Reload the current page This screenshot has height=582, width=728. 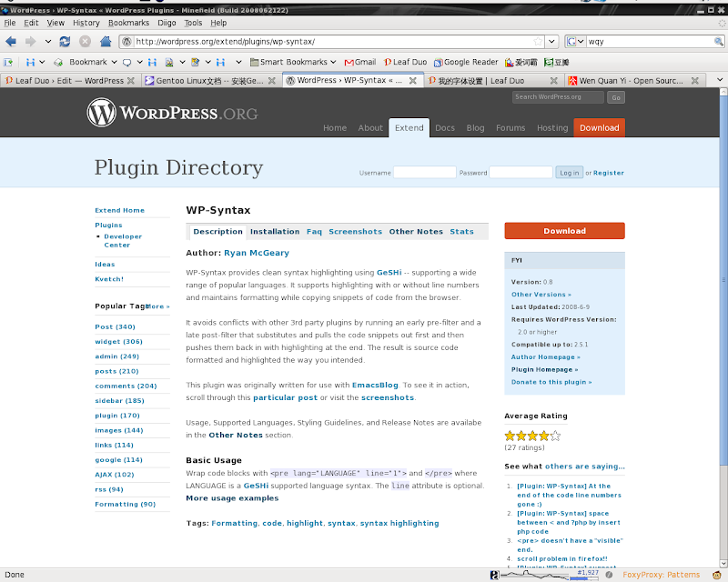point(65,42)
